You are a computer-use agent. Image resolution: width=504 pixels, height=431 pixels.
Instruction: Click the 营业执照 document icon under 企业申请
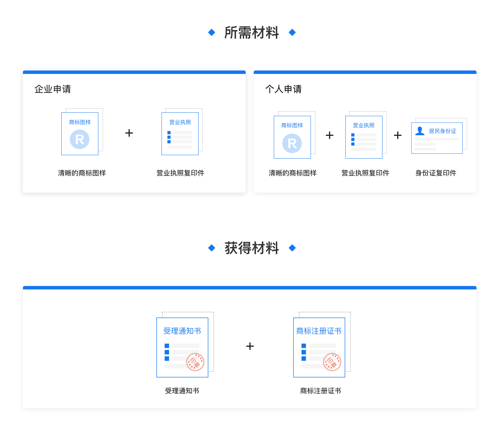[180, 134]
